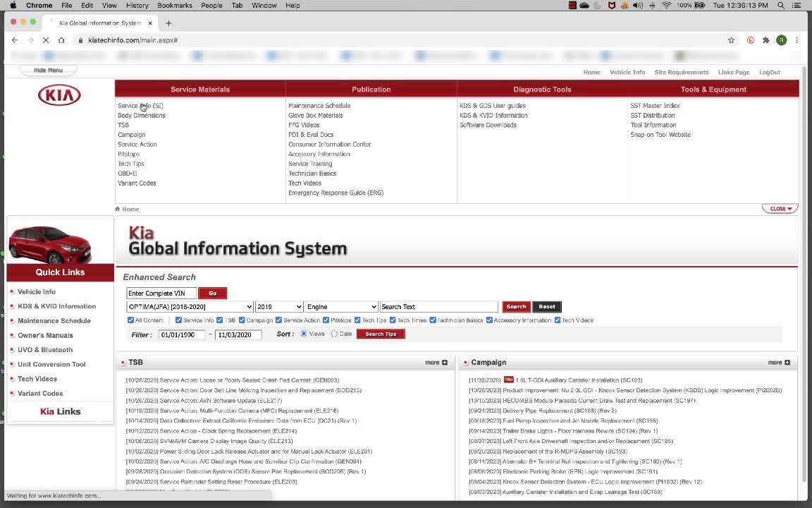The width and height of the screenshot is (812, 508).
Task: Click the Campaign section more plus icon
Action: 787,363
